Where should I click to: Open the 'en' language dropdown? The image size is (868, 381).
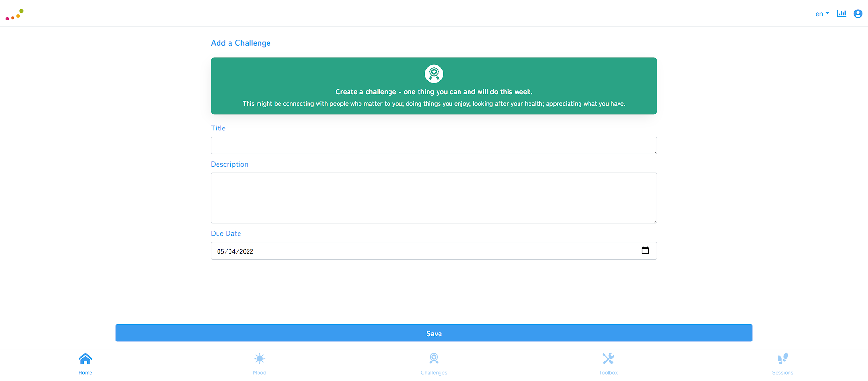pos(822,14)
